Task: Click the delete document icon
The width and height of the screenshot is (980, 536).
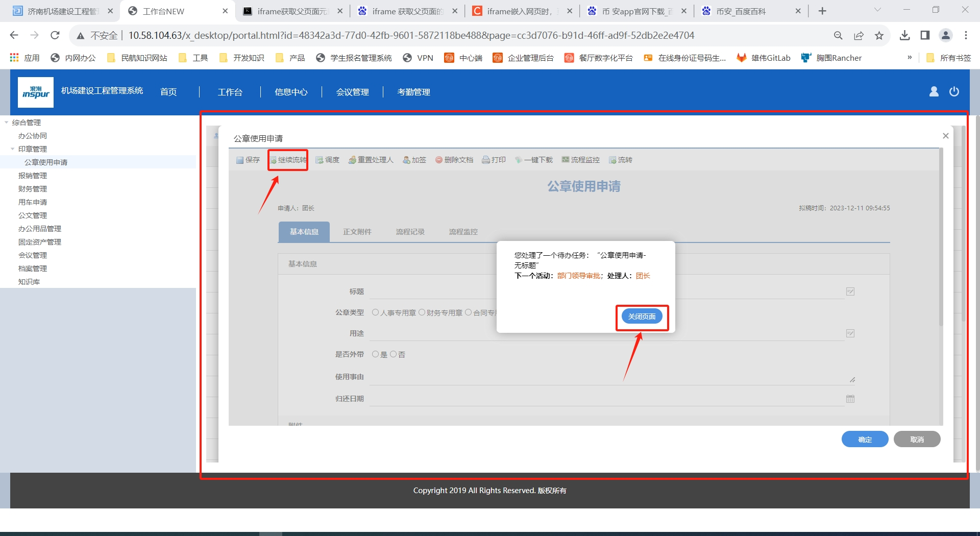Action: coord(438,160)
